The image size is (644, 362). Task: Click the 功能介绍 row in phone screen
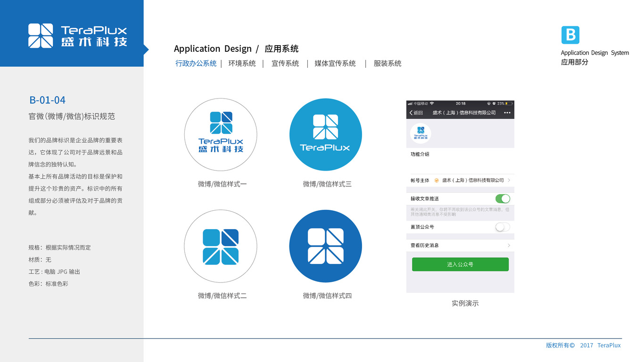460,160
